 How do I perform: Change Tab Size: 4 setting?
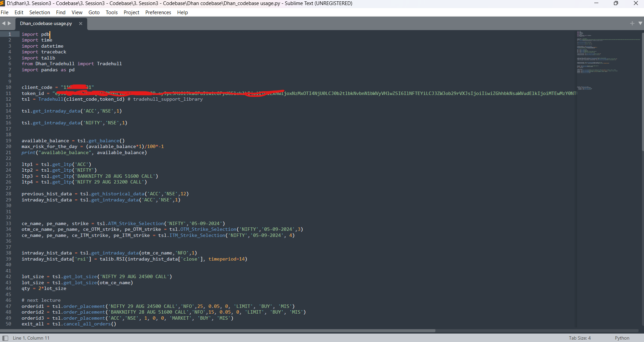[x=579, y=338]
